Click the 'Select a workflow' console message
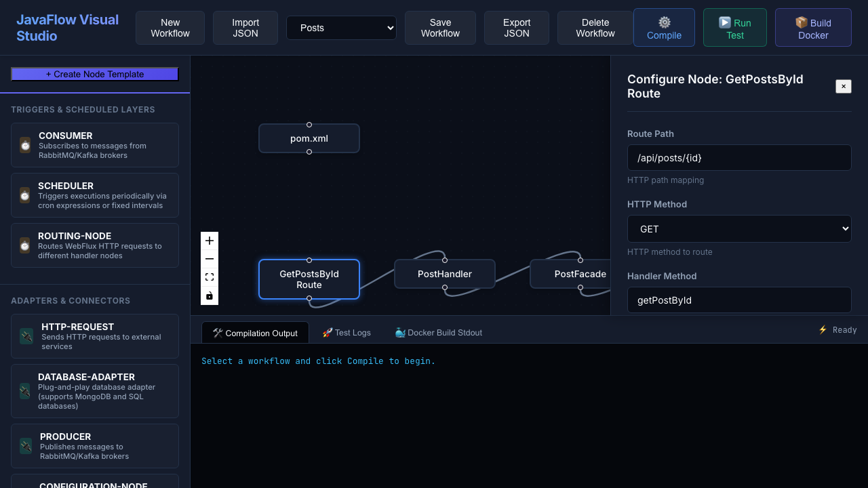 319,361
